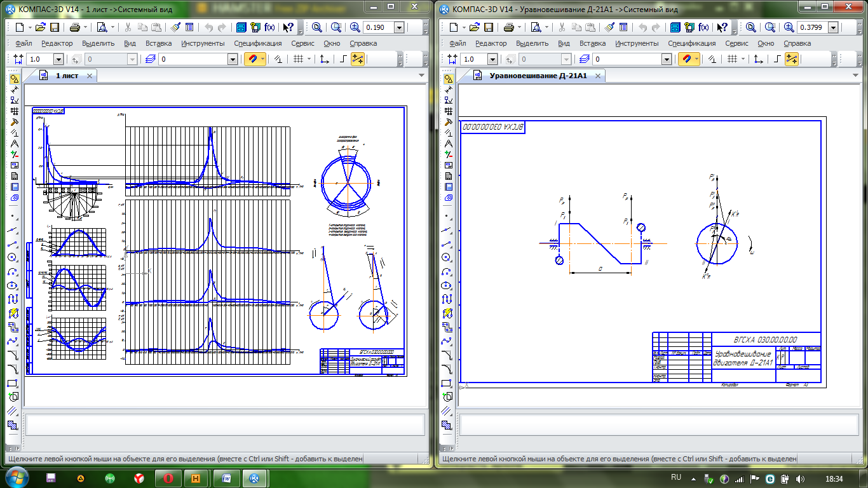Image resolution: width=868 pixels, height=488 pixels.
Task: Undo icon in Уравновешивание window
Action: pos(643,27)
